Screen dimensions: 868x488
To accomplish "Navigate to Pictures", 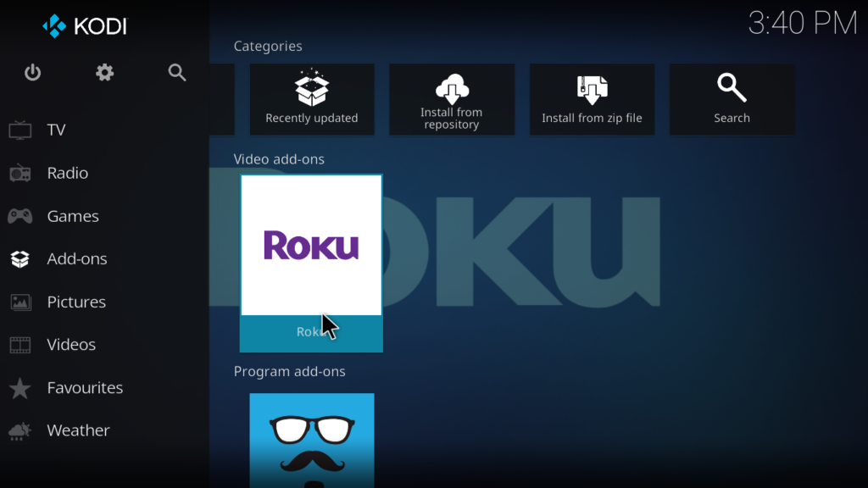I will (75, 302).
